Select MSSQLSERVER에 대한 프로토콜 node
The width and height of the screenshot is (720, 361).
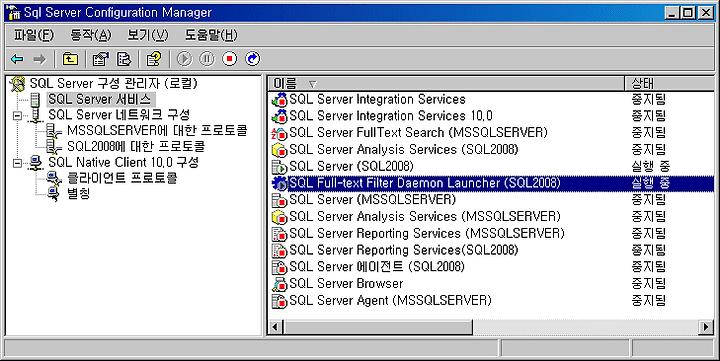157,130
